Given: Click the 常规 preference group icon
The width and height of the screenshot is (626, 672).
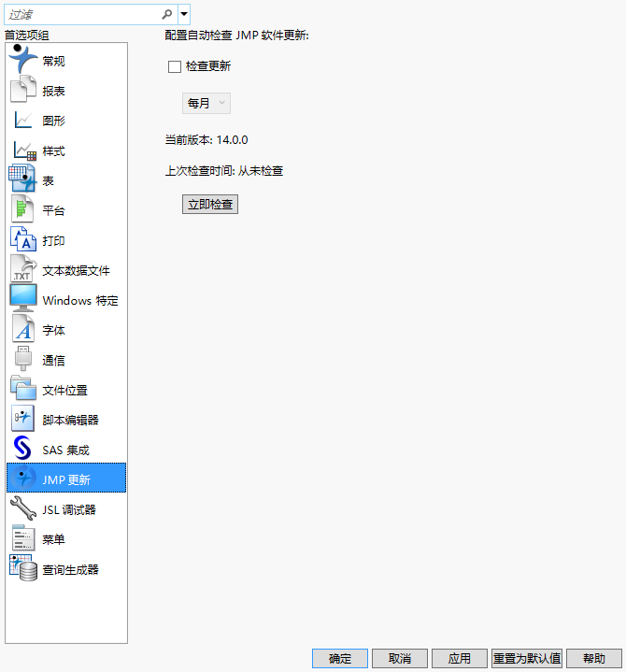Looking at the screenshot, I should point(23,59).
